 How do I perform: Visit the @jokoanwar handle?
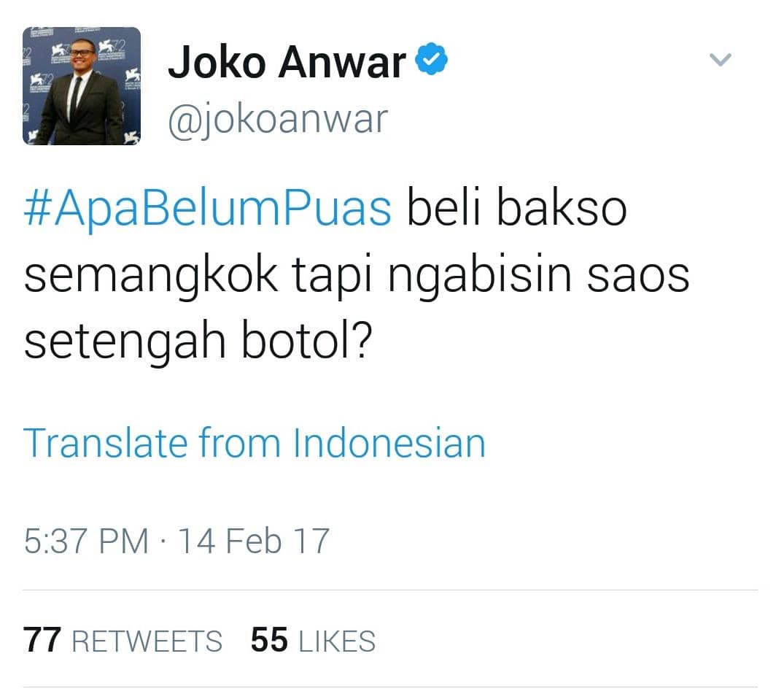tap(278, 120)
